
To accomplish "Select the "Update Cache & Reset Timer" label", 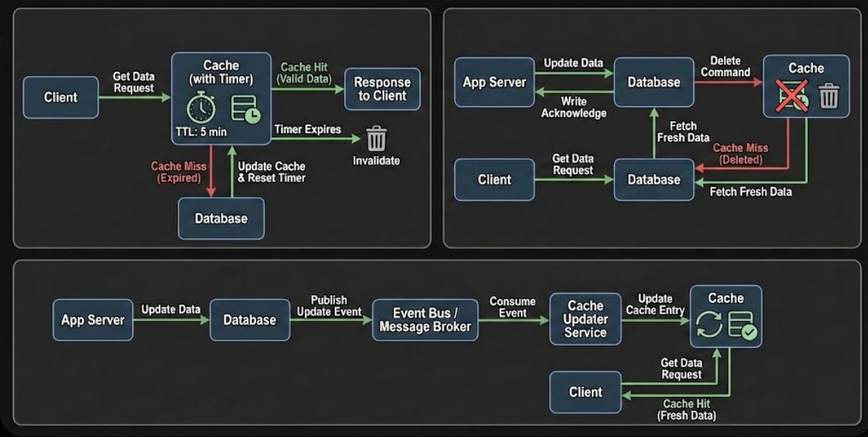I will click(x=271, y=172).
